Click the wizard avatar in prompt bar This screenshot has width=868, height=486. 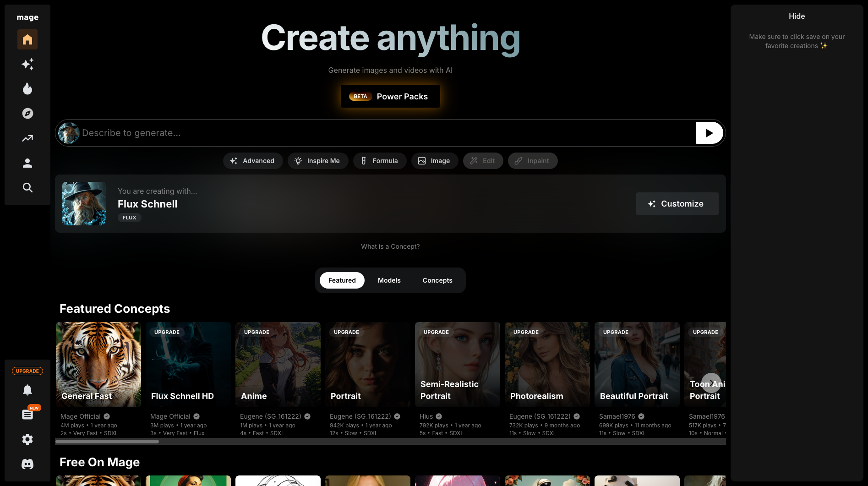pyautogui.click(x=69, y=133)
